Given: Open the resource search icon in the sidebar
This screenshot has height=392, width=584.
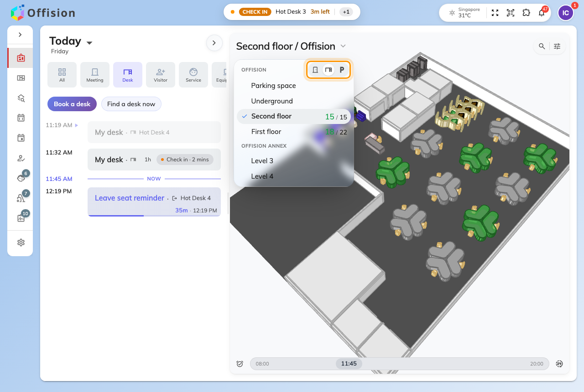Looking at the screenshot, I should pos(21,98).
